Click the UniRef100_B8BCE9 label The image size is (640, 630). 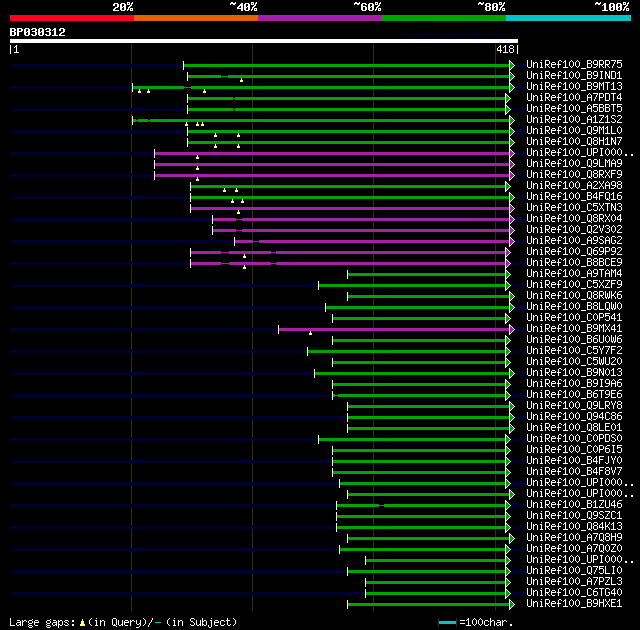pos(574,263)
